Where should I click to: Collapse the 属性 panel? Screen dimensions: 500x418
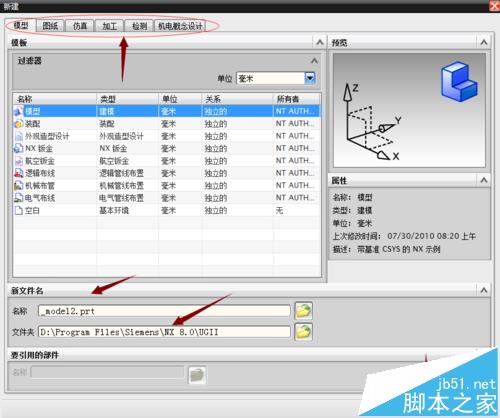(484, 180)
